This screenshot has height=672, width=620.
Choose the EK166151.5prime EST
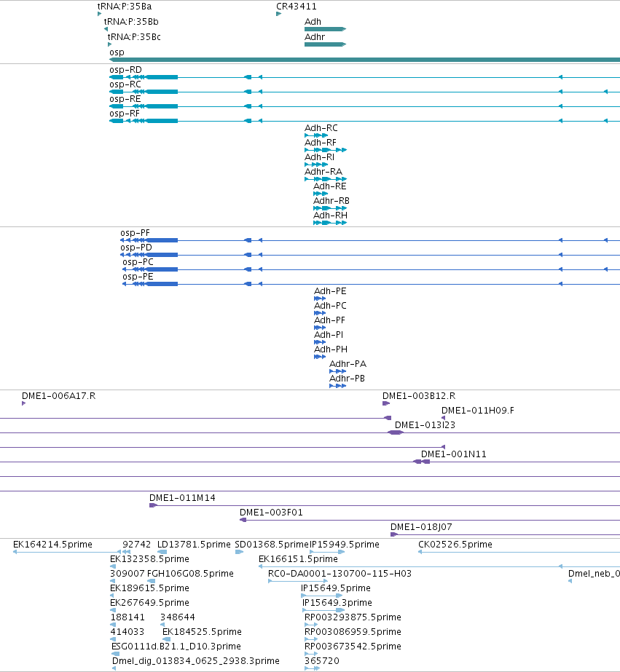(299, 559)
